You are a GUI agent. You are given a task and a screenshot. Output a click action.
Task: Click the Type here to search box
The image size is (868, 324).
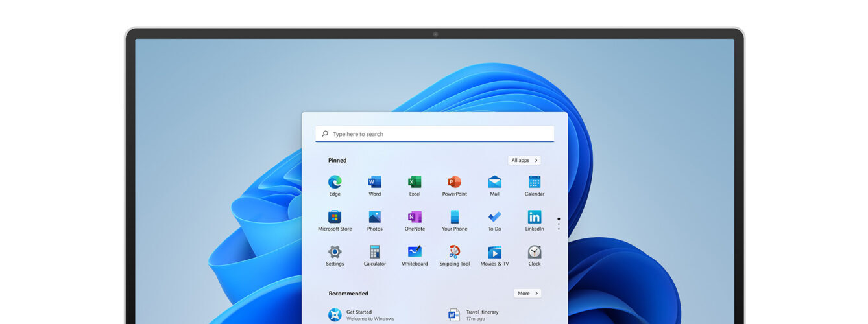[435, 134]
